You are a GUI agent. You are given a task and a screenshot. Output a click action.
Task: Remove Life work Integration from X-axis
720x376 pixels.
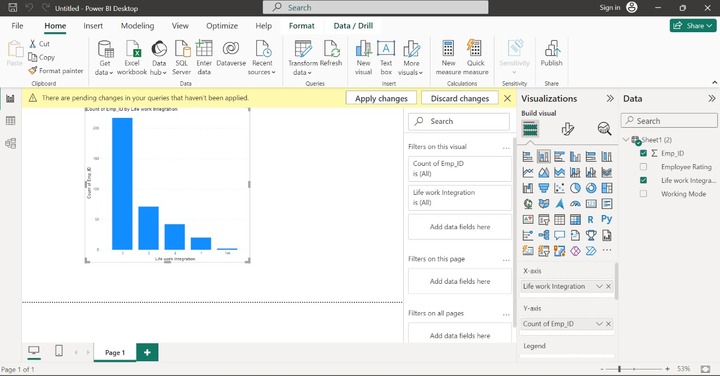pos(608,286)
